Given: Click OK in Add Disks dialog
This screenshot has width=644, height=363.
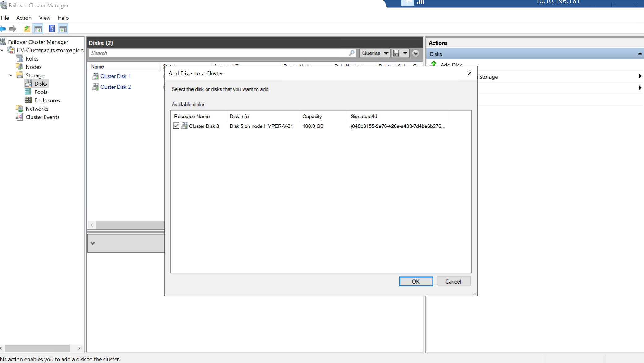Looking at the screenshot, I should (x=416, y=281).
